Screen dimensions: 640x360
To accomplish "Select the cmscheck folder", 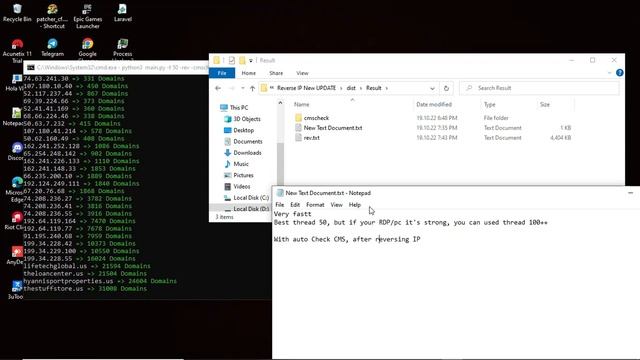I will [316, 118].
